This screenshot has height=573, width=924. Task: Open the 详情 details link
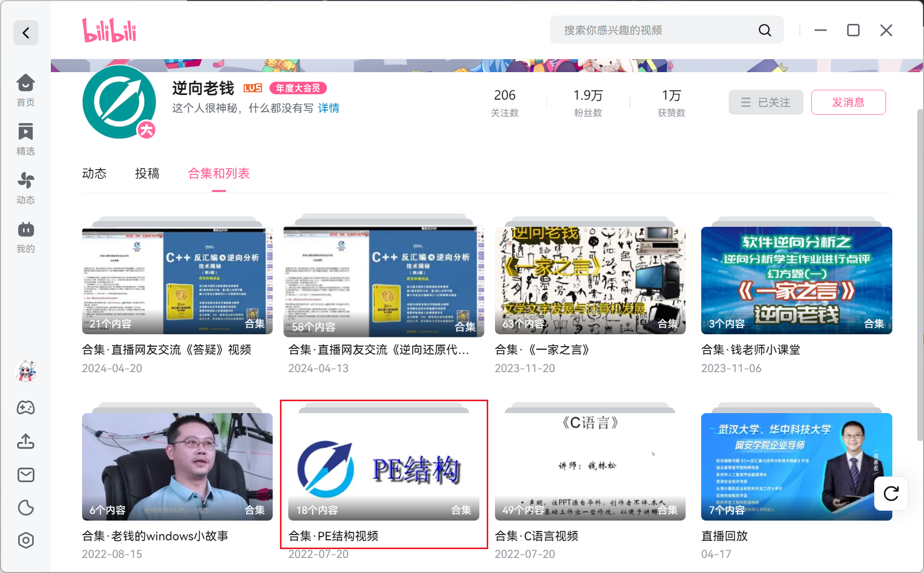coord(328,108)
